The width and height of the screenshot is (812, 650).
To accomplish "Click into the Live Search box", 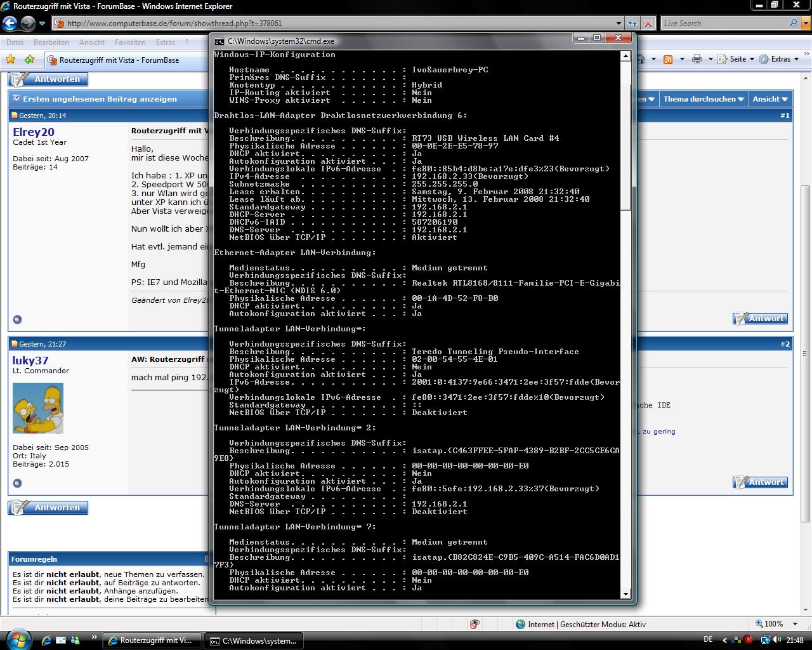I will pos(723,23).
